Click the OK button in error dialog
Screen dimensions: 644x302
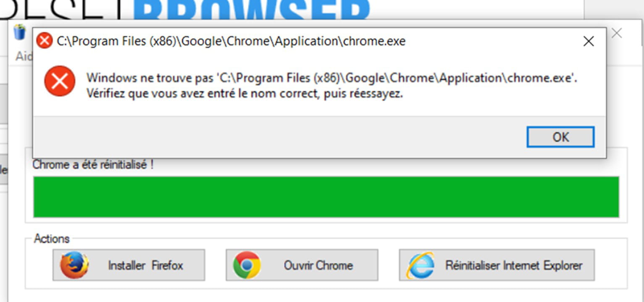click(x=560, y=137)
